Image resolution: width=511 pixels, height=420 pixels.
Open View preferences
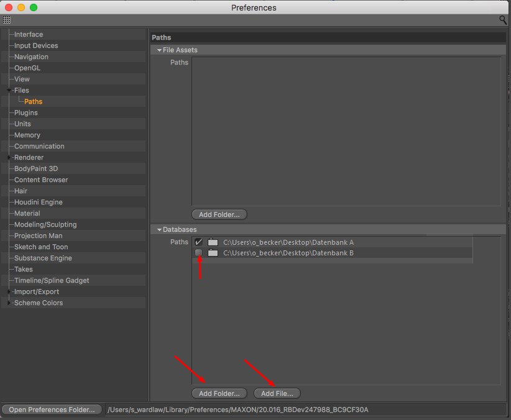[x=22, y=79]
